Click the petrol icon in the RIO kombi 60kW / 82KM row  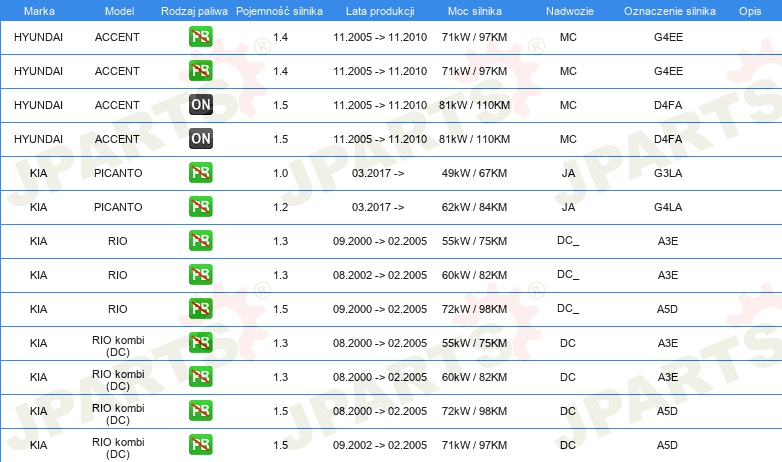coord(200,376)
